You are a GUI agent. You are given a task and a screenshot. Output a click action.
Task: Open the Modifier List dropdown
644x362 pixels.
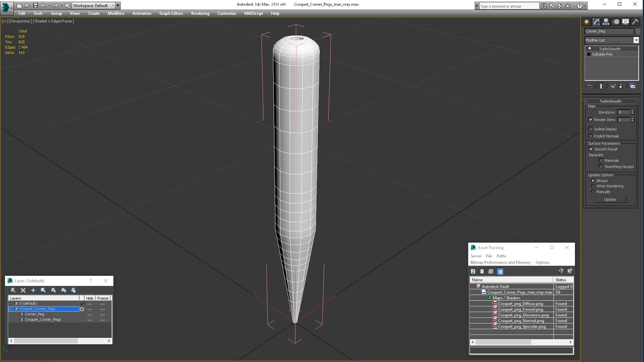(x=636, y=40)
